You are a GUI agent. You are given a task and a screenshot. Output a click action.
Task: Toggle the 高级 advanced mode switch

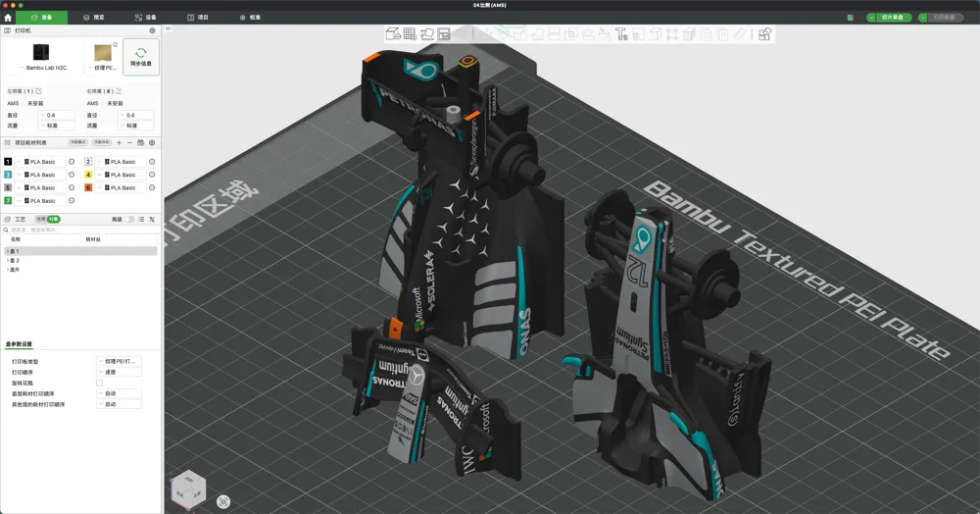point(129,219)
